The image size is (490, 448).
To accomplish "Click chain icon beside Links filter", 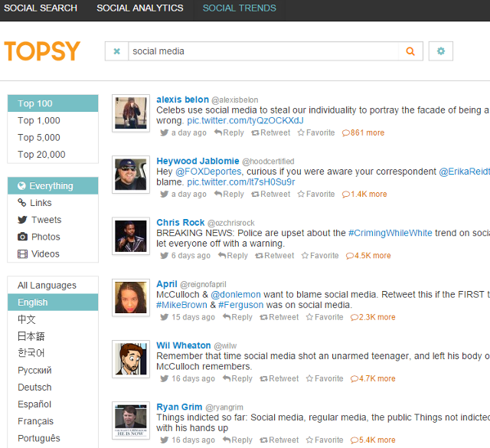I will click(x=22, y=203).
